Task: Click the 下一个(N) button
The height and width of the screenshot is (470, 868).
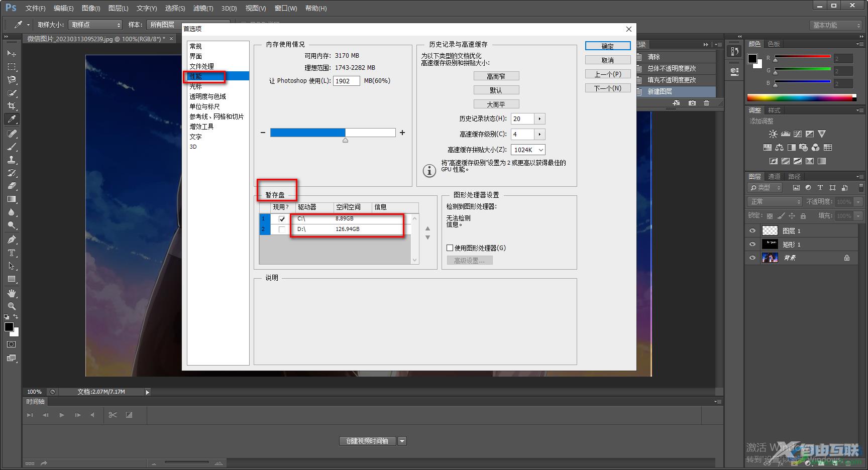Action: pyautogui.click(x=608, y=88)
